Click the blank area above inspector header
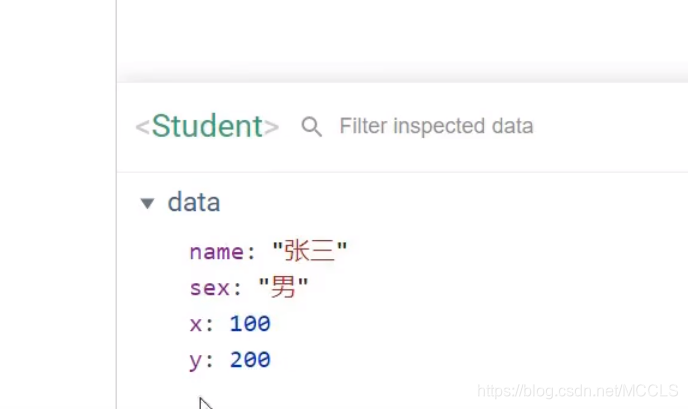The height and width of the screenshot is (409, 688). pyautogui.click(x=402, y=37)
